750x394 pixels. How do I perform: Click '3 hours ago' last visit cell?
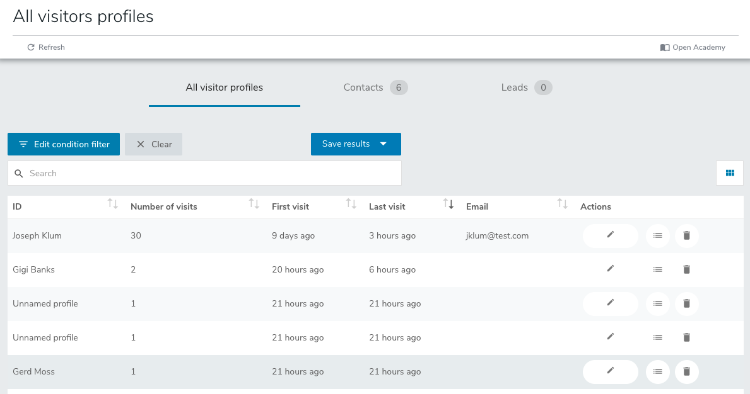[x=392, y=236]
